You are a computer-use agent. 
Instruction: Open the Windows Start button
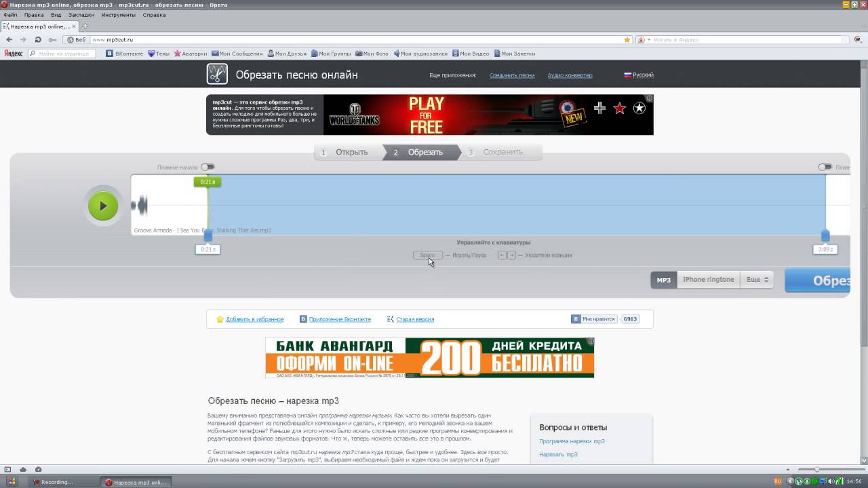12,482
